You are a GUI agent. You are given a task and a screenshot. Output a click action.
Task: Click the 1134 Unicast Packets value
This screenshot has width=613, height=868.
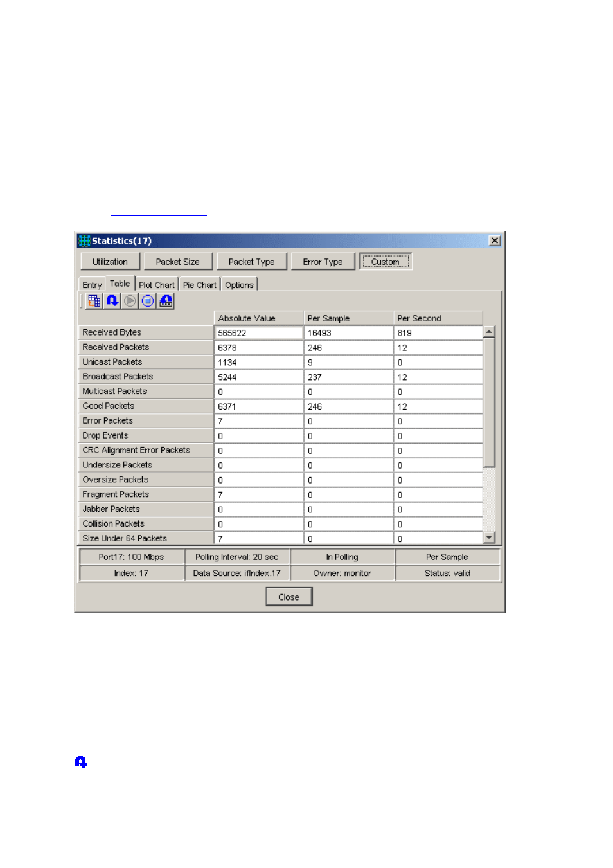pos(258,363)
